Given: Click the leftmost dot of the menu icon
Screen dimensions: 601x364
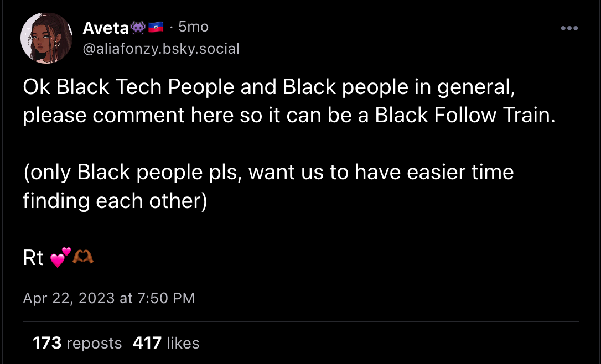Looking at the screenshot, I should coord(563,28).
